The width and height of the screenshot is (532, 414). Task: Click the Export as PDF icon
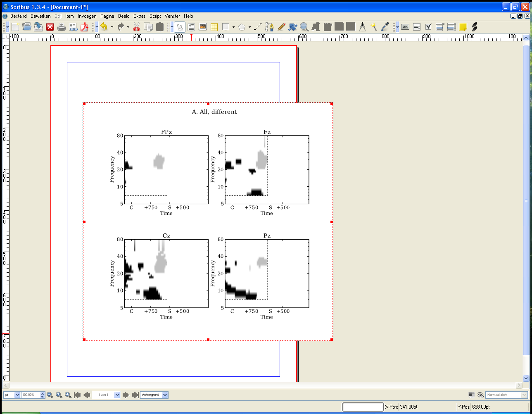[x=85, y=27]
